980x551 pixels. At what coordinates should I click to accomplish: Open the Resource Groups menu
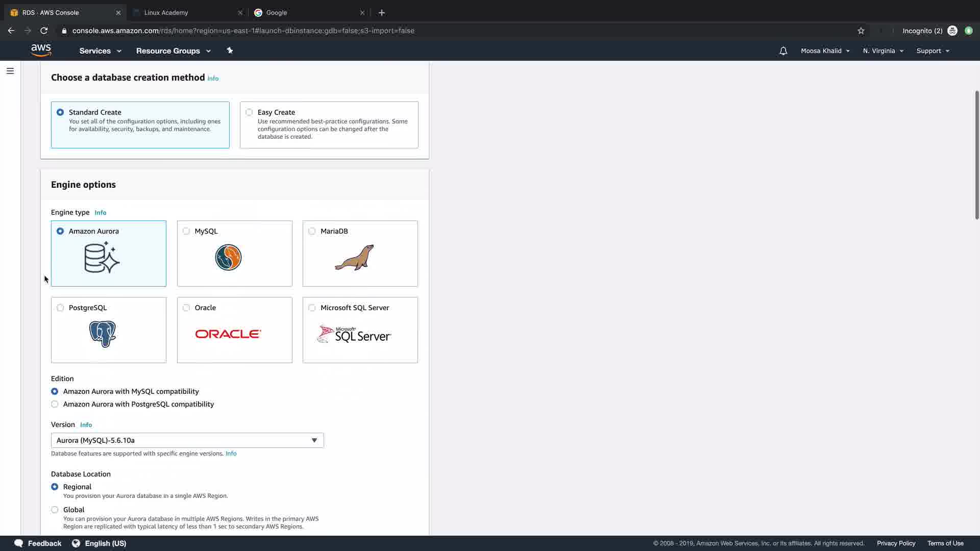pyautogui.click(x=173, y=51)
